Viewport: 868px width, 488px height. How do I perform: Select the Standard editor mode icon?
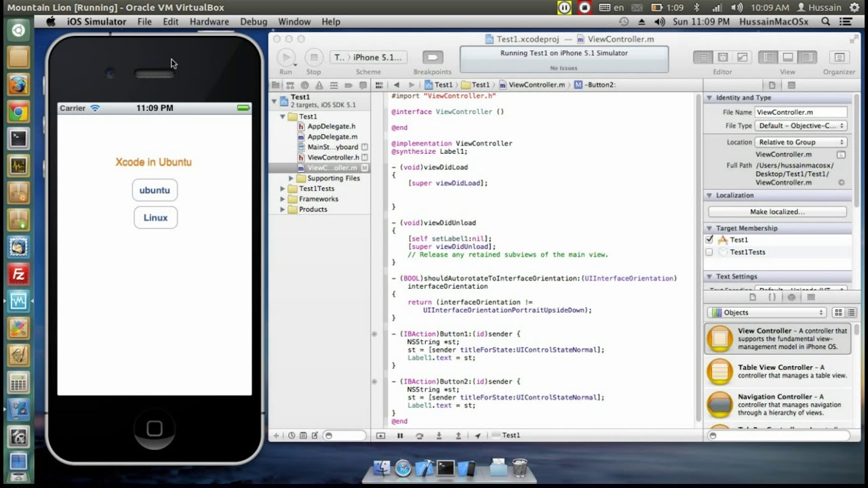[x=703, y=58]
